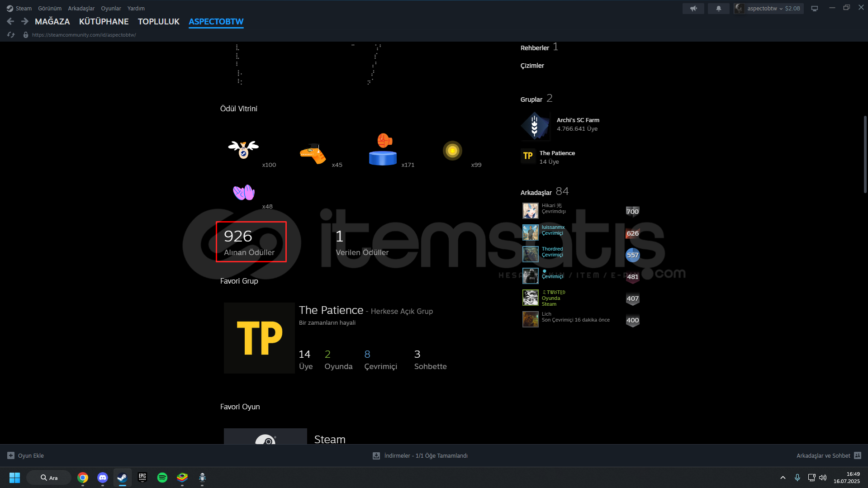Open the TWISTED friend avatar
Image resolution: width=868 pixels, height=488 pixels.
click(530, 298)
